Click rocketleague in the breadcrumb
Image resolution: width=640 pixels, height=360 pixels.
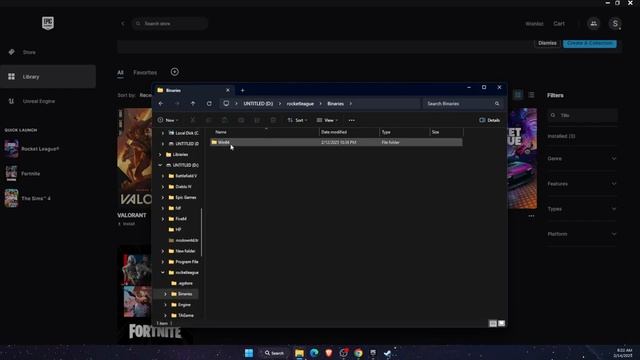pos(300,104)
